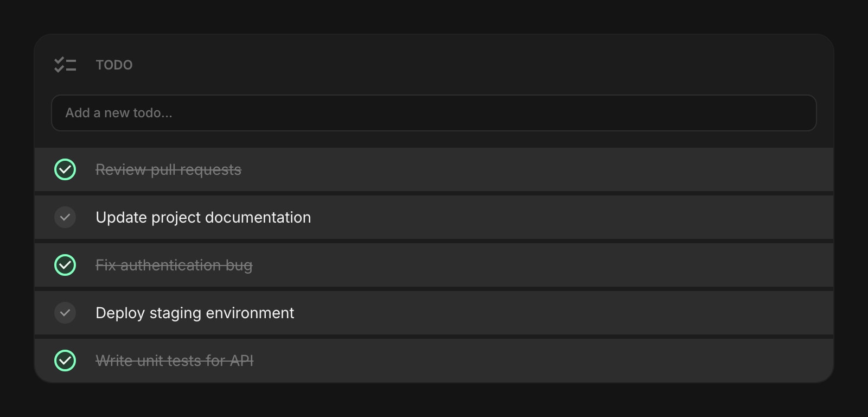This screenshot has width=868, height=417.
Task: Click the Write unit tests for API text
Action: point(174,361)
